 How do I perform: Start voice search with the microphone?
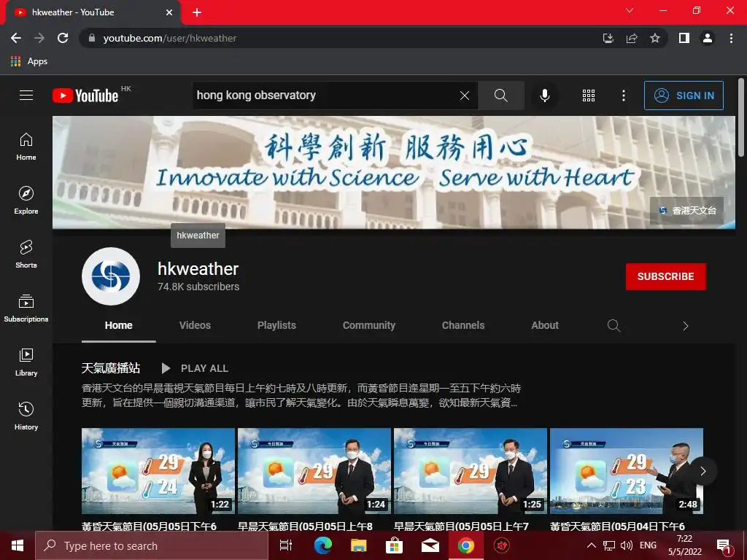(x=544, y=96)
